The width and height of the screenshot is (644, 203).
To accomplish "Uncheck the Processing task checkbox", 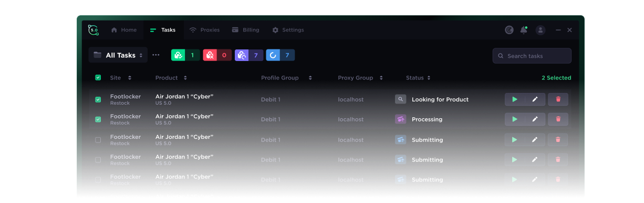I will (x=98, y=119).
